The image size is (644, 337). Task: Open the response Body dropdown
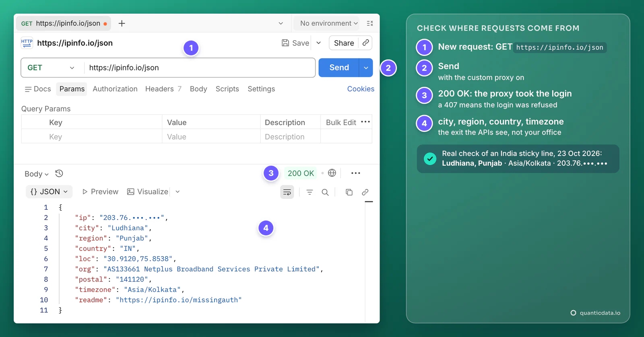click(x=37, y=174)
